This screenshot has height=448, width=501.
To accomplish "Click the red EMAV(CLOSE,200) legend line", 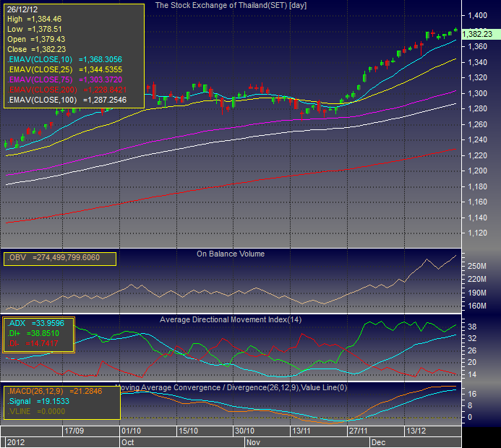I will 67,90.
